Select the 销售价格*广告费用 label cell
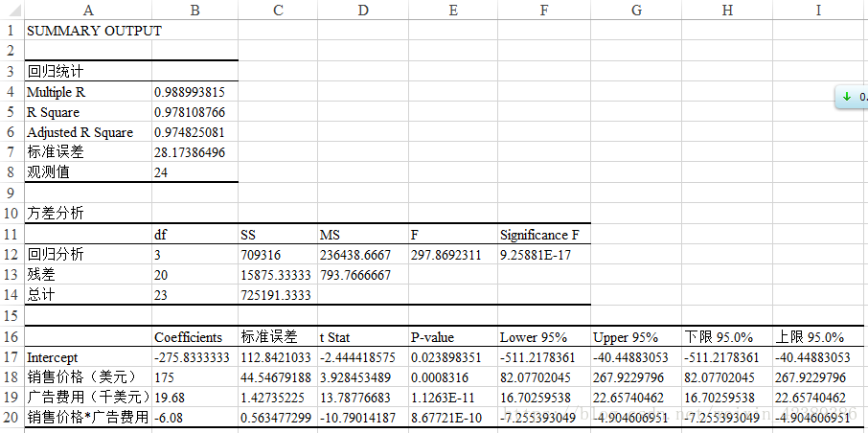The height and width of the screenshot is (433, 868). 88,417
